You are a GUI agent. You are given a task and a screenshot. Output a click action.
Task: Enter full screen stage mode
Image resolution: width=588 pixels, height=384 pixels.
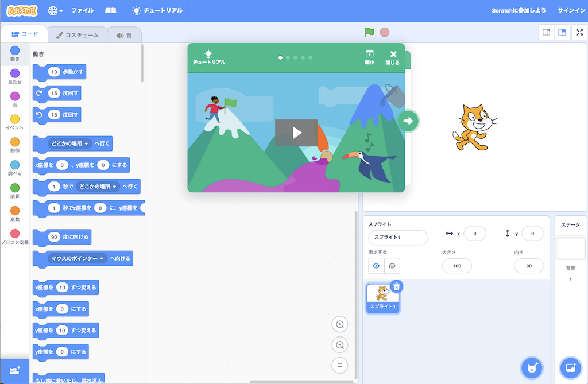(x=579, y=32)
